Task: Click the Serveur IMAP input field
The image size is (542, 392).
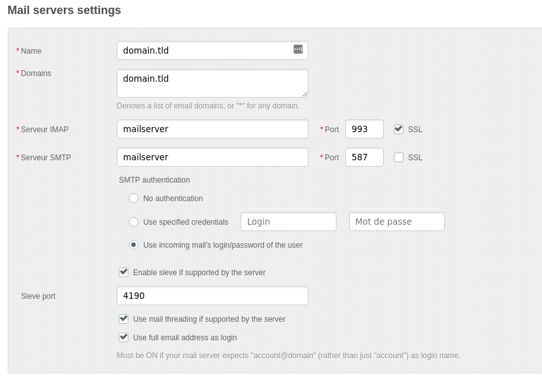Action: [x=212, y=129]
